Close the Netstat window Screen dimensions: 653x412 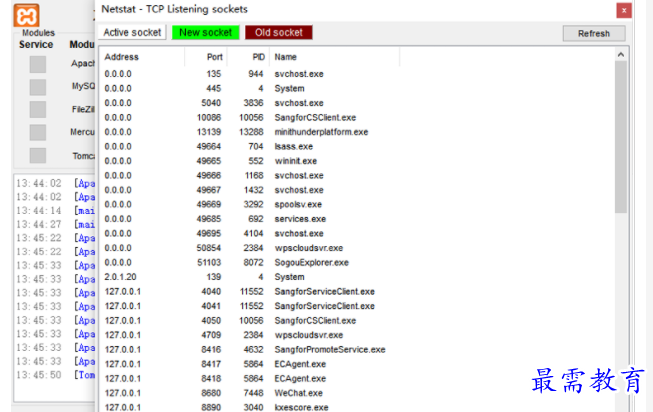pos(623,10)
